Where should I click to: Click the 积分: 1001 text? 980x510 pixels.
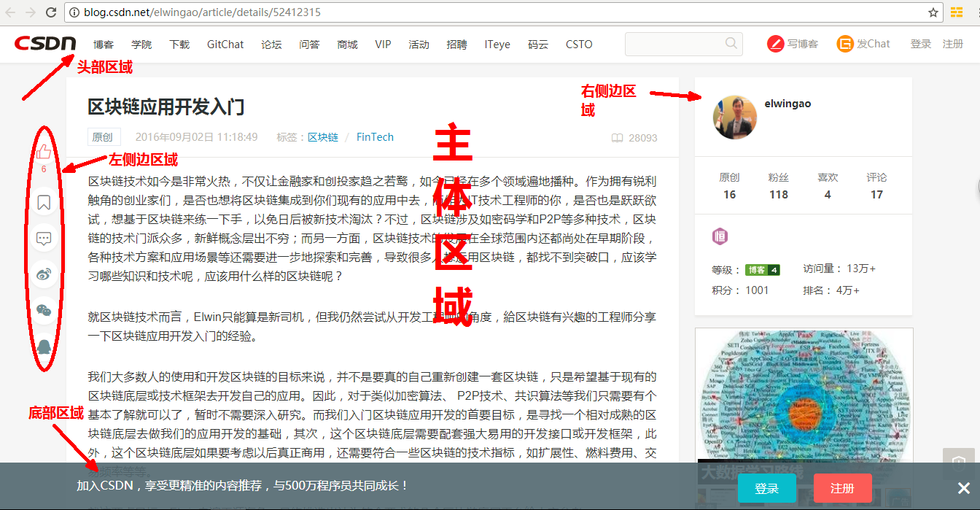click(x=740, y=290)
